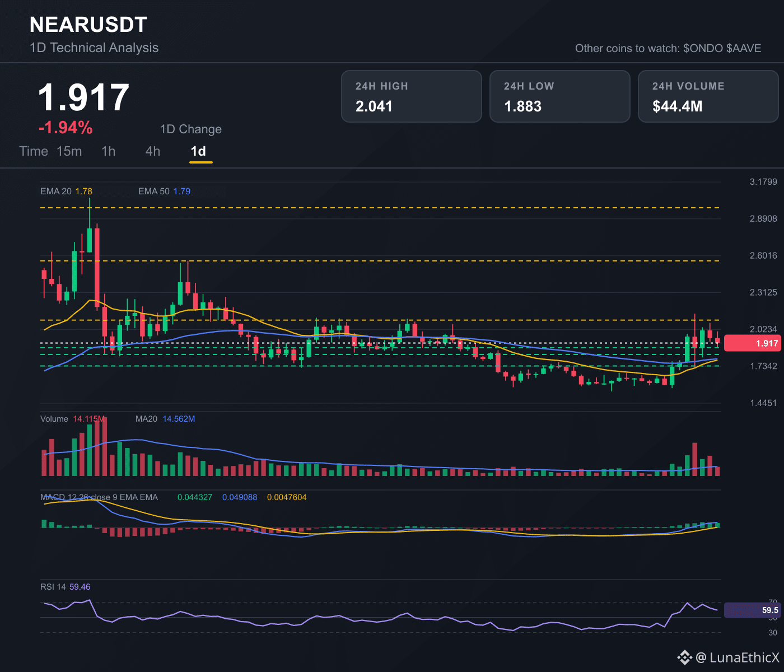The height and width of the screenshot is (672, 784).
Task: Click the '1D Technical Analysis' subtitle
Action: click(x=94, y=48)
